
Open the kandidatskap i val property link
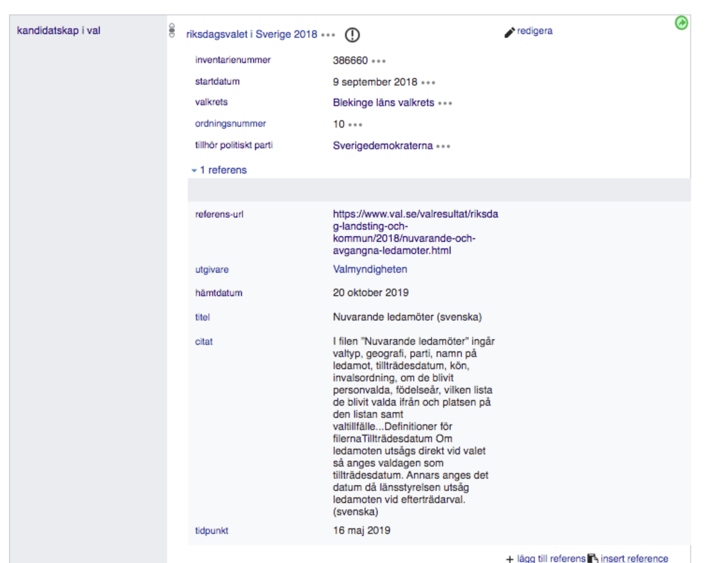click(59, 31)
